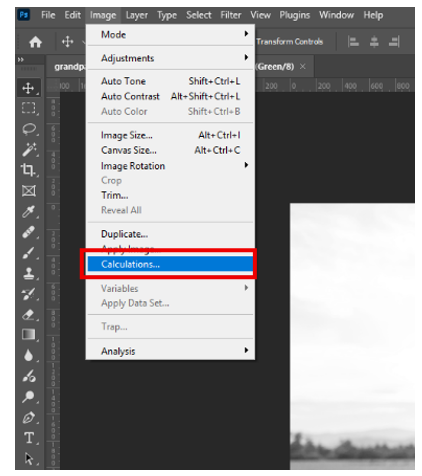
Task: Select the Dodge tool
Action: point(29,397)
